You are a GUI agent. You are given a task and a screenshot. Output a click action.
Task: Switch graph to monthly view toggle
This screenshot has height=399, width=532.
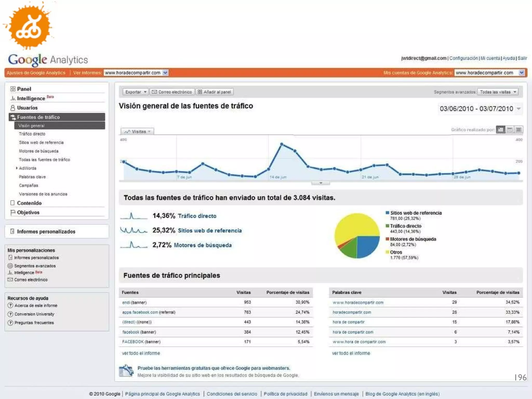pos(518,130)
